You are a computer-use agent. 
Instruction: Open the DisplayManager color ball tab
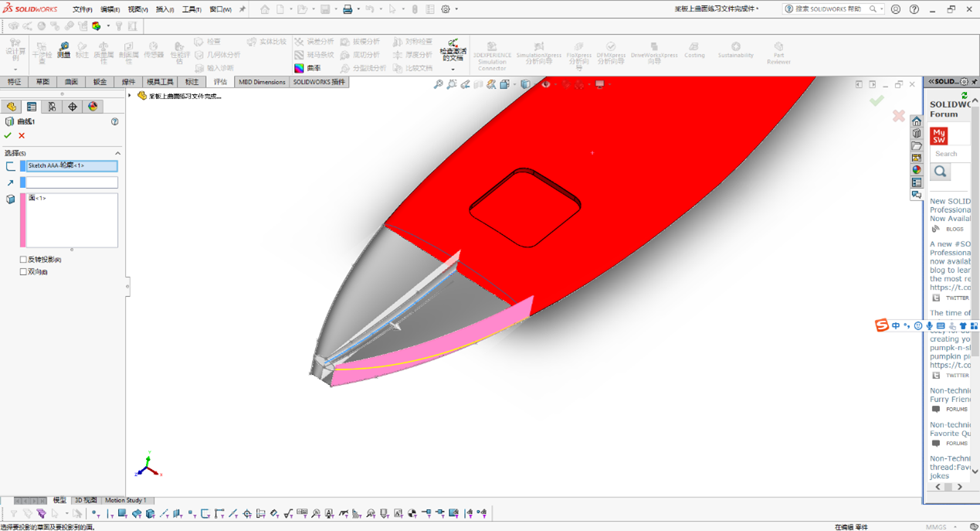93,107
